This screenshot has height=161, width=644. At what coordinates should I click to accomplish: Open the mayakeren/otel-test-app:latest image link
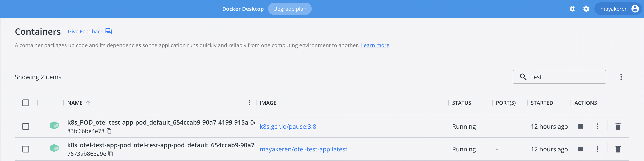[303, 149]
